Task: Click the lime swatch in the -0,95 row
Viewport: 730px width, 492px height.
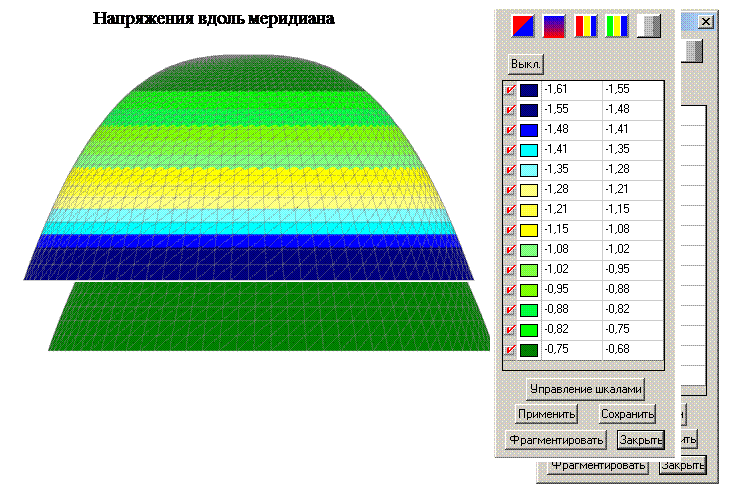Action: (x=529, y=290)
